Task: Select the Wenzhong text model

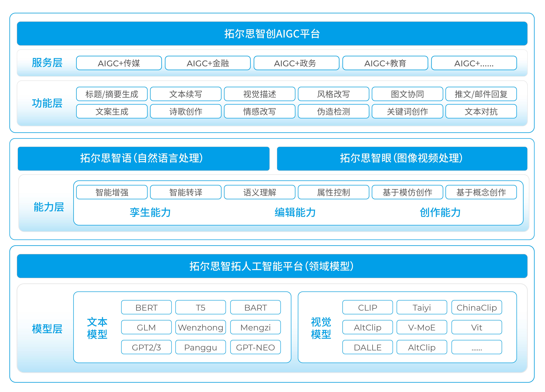Action: coord(200,327)
